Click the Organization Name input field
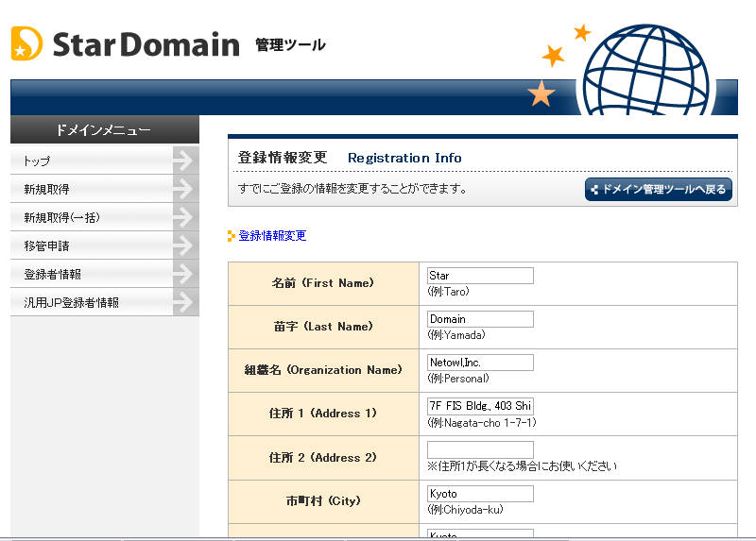This screenshot has height=541, width=756. point(480,363)
